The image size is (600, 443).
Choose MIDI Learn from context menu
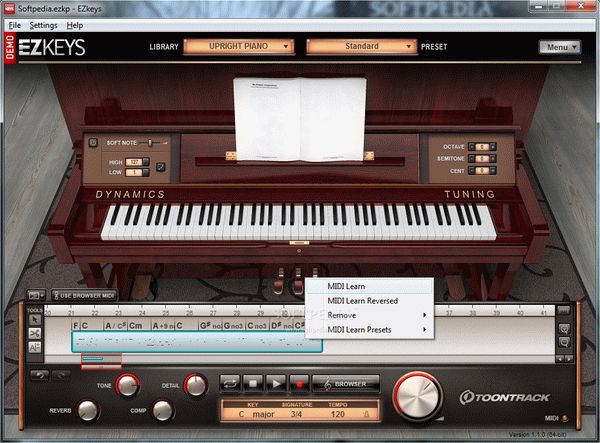[x=370, y=286]
